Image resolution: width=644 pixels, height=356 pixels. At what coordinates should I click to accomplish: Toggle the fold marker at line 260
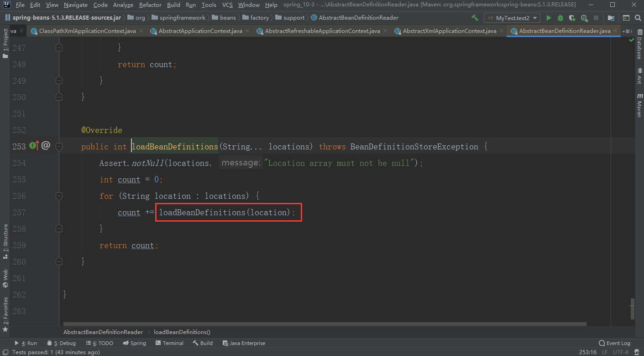click(x=59, y=261)
